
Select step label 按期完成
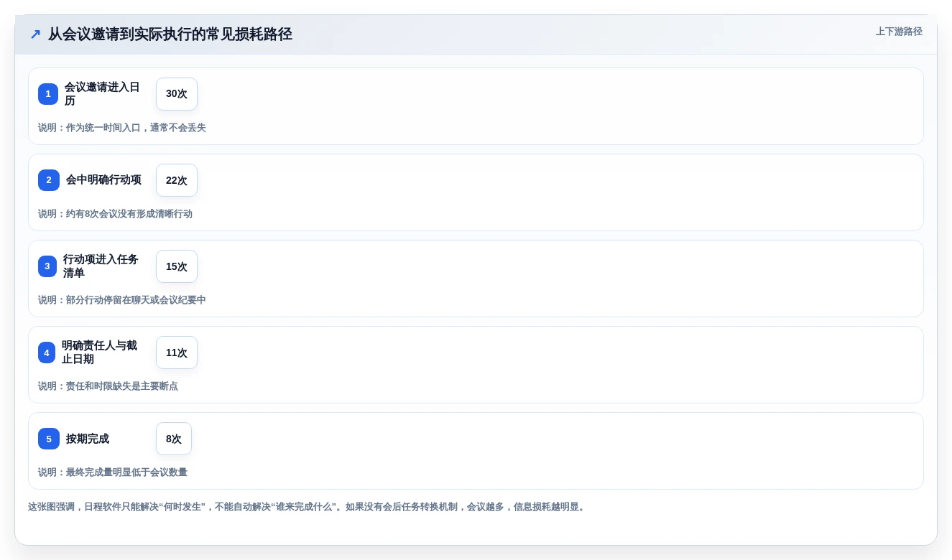click(88, 439)
